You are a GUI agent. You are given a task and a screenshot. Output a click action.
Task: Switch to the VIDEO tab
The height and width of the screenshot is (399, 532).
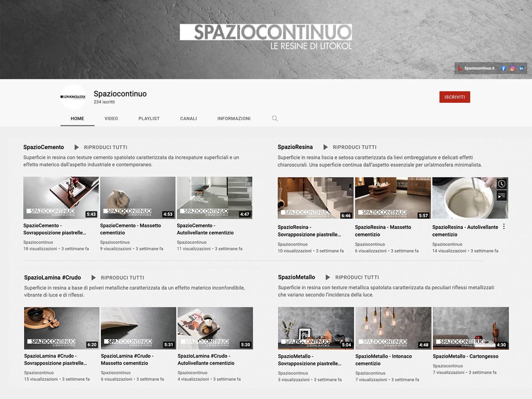coord(111,119)
